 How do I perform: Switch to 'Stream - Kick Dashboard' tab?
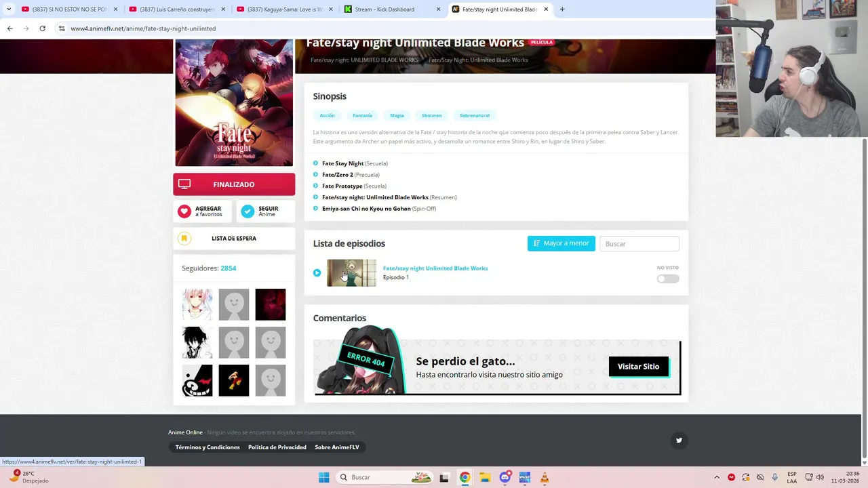point(392,9)
